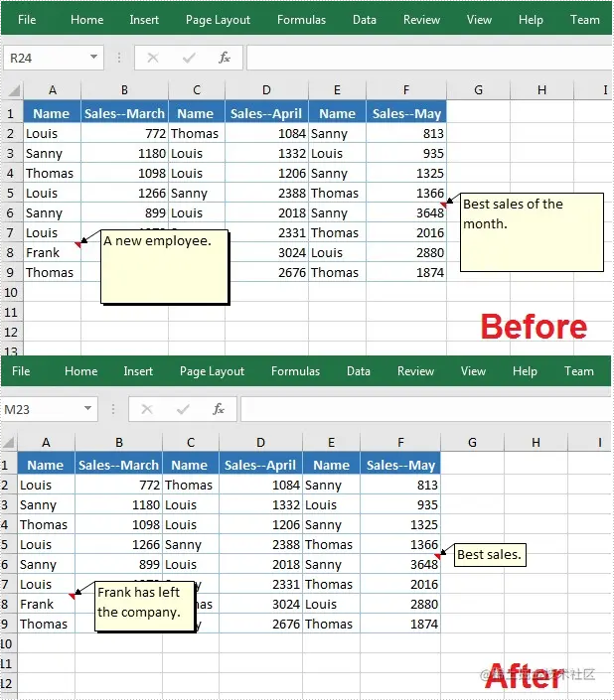Select cell 3648 in the Before sheet
The image size is (614, 700).
pos(406,212)
